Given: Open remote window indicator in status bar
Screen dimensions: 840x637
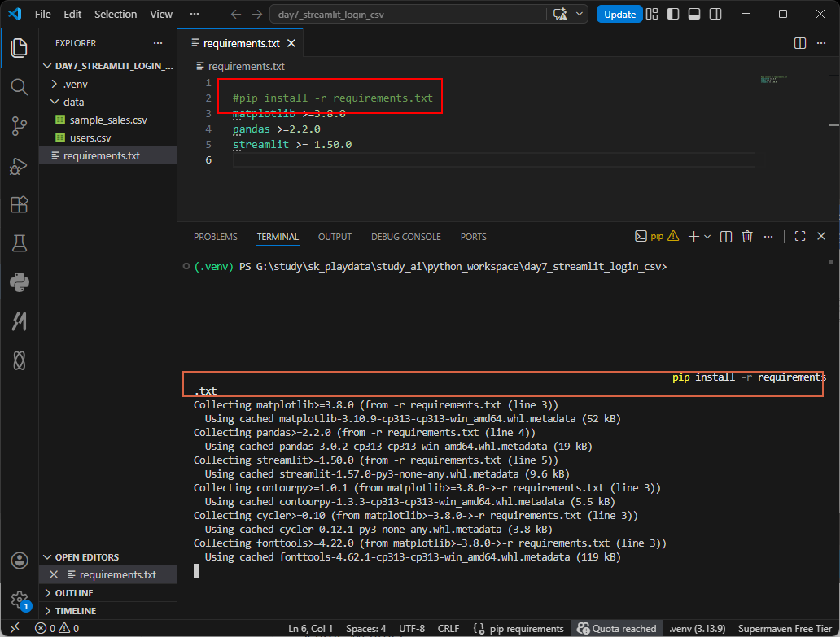Looking at the screenshot, I should [x=15, y=628].
